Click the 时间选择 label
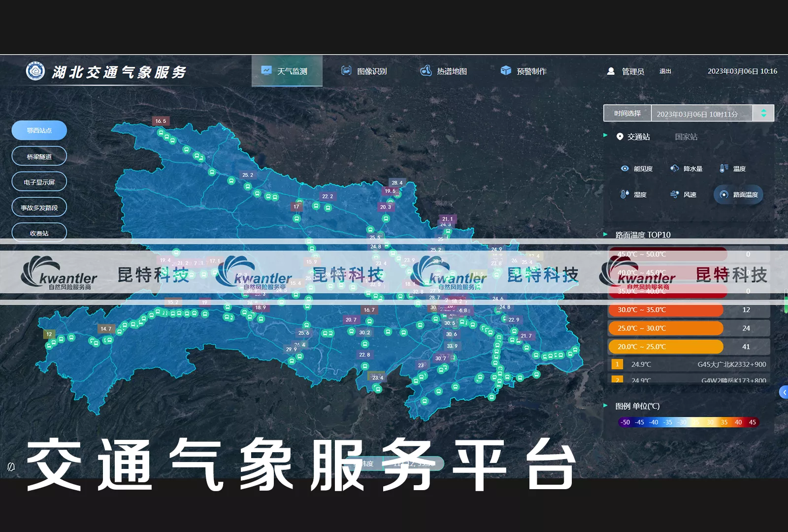Viewport: 788px width, 532px height. (627, 113)
